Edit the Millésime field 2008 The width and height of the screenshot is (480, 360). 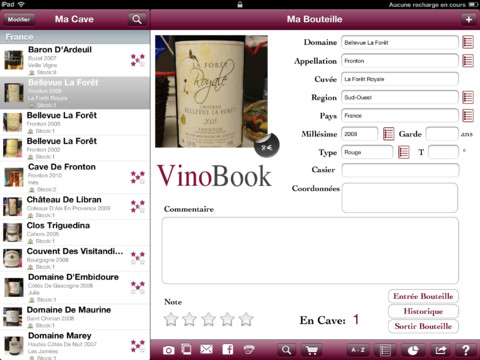click(360, 134)
